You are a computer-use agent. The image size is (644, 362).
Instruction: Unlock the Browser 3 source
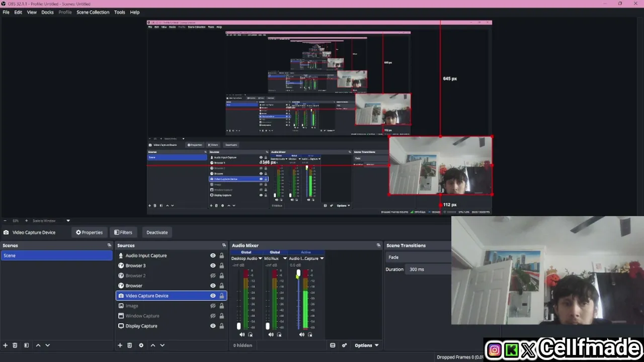(x=221, y=265)
